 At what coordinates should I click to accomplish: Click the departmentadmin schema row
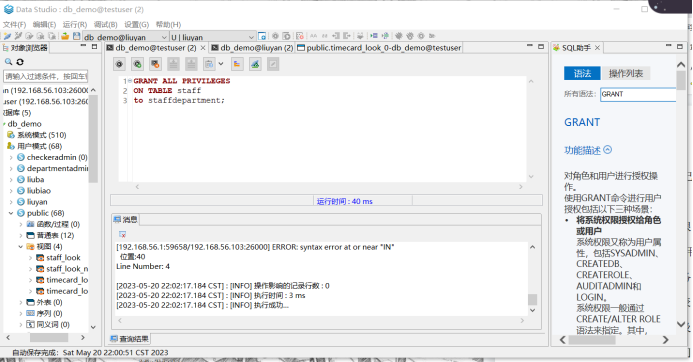tap(53, 168)
